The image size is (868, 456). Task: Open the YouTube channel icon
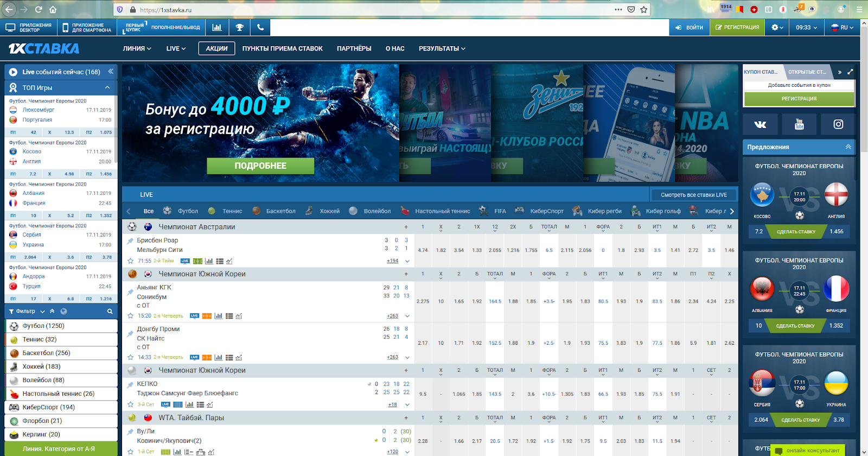click(799, 124)
